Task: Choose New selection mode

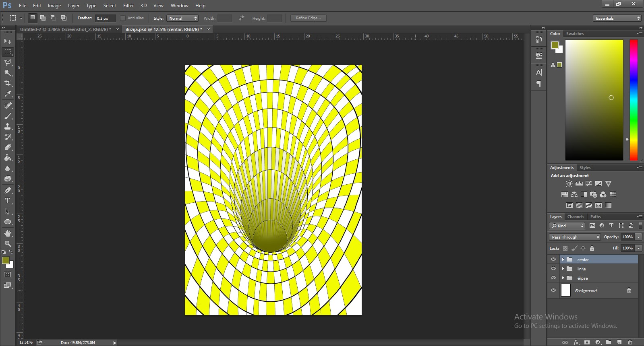Action: [33, 18]
